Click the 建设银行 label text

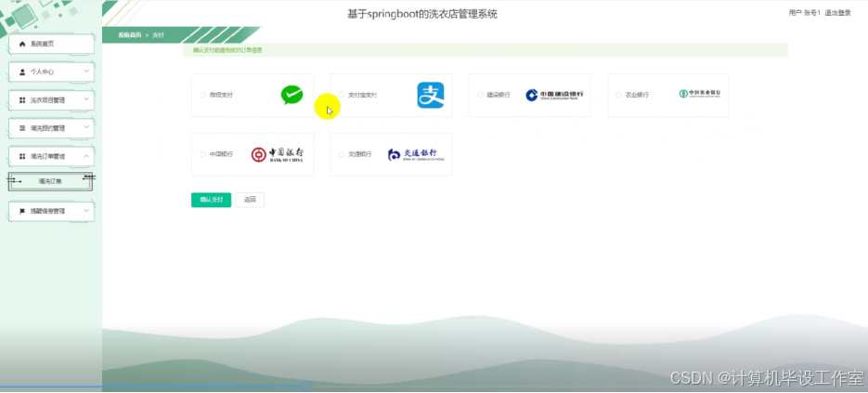coord(499,95)
